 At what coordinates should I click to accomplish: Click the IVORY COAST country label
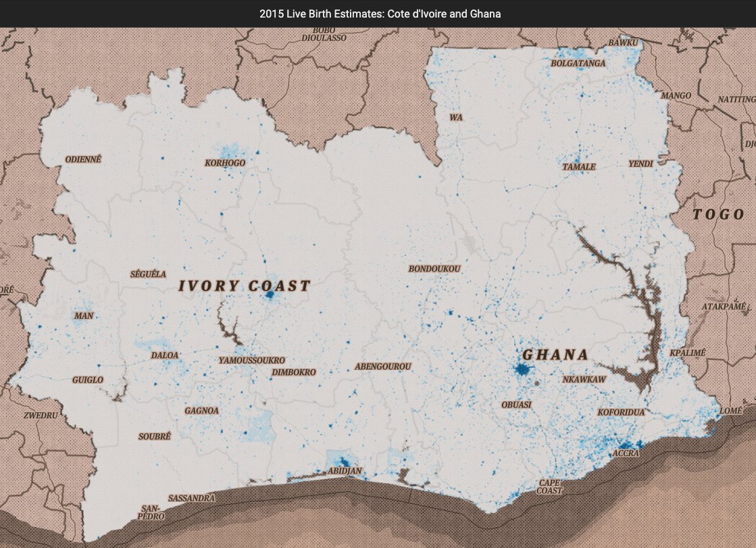pyautogui.click(x=245, y=286)
